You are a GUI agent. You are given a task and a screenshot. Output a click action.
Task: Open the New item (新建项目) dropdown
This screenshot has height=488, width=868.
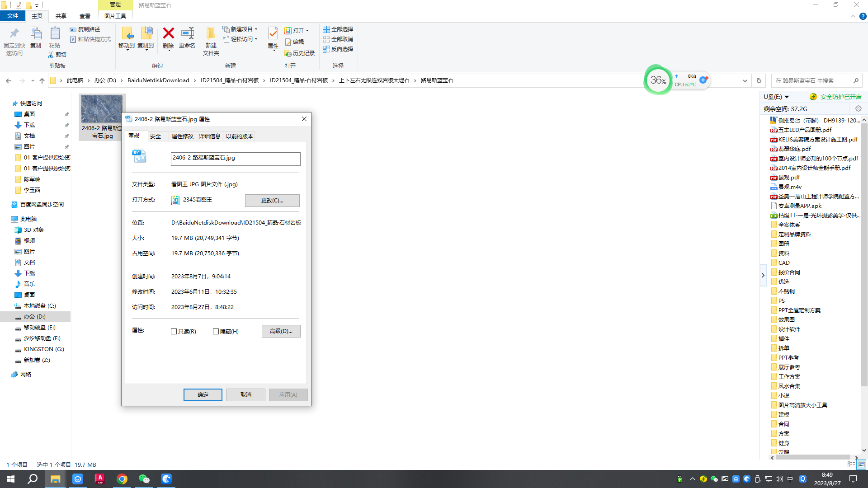[240, 29]
